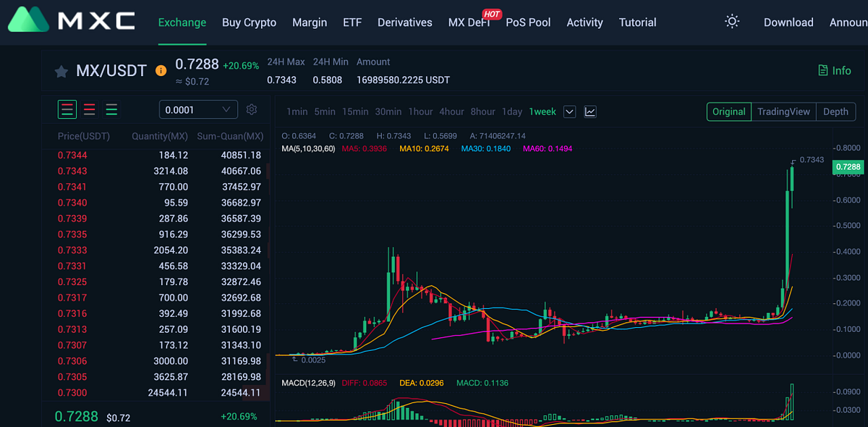Open Tutorial page
Viewport: 868px width, 427px height.
click(x=638, y=22)
